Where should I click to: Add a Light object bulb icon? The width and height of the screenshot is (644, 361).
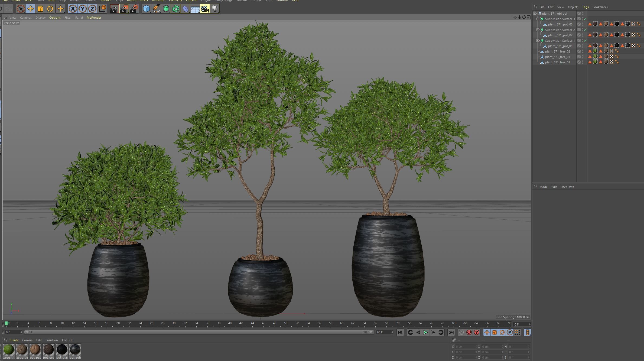(214, 9)
